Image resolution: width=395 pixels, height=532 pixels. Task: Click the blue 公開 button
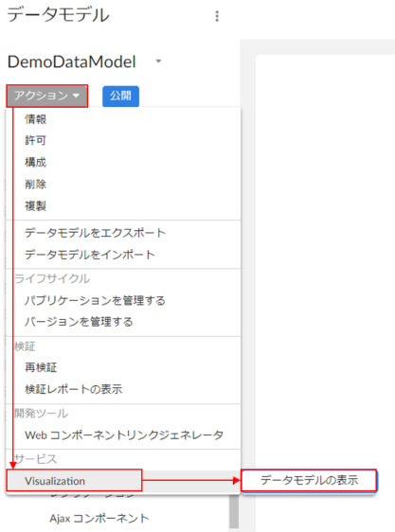120,96
